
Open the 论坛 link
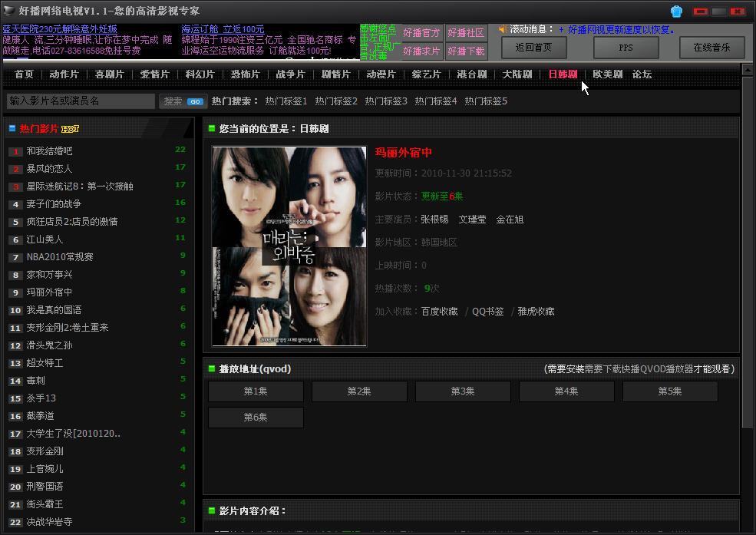(x=642, y=74)
